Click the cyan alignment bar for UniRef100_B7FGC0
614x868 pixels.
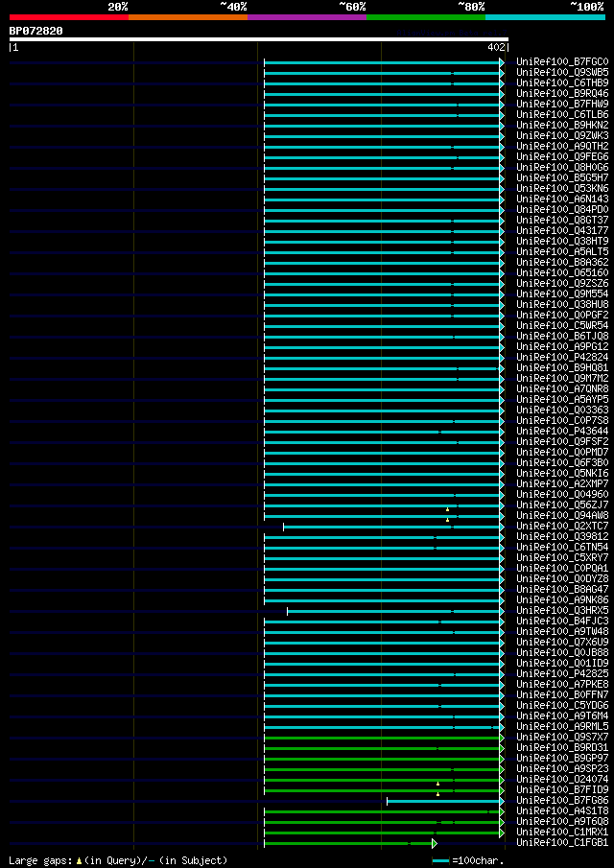[x=382, y=62]
